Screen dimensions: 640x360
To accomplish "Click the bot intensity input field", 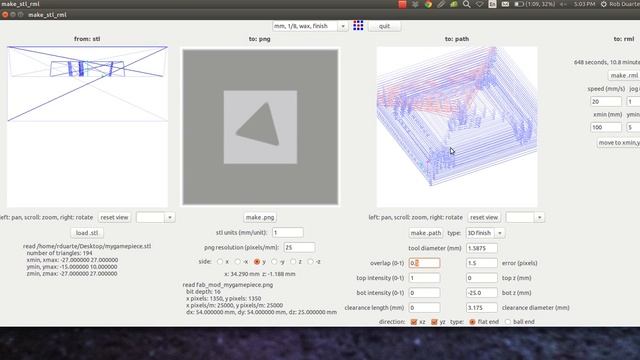I will click(424, 293).
